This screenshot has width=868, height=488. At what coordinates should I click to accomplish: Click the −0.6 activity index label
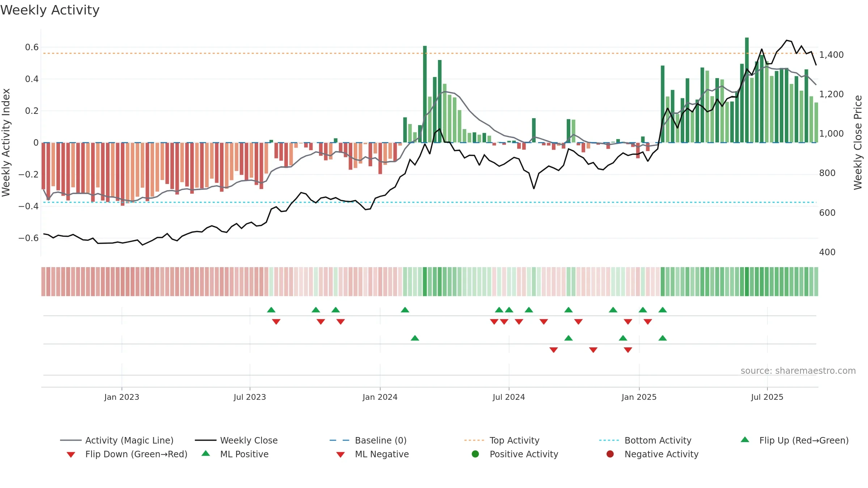[x=28, y=238]
